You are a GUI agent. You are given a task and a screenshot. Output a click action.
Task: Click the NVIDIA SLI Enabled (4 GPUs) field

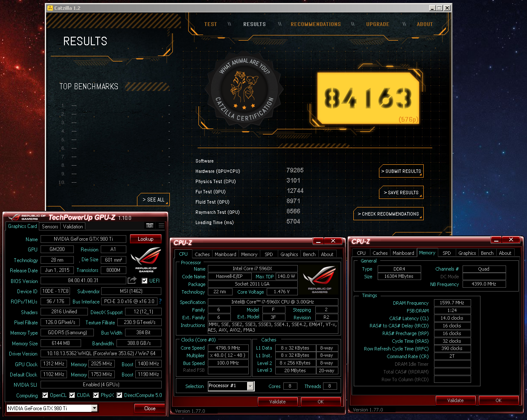pos(101,385)
